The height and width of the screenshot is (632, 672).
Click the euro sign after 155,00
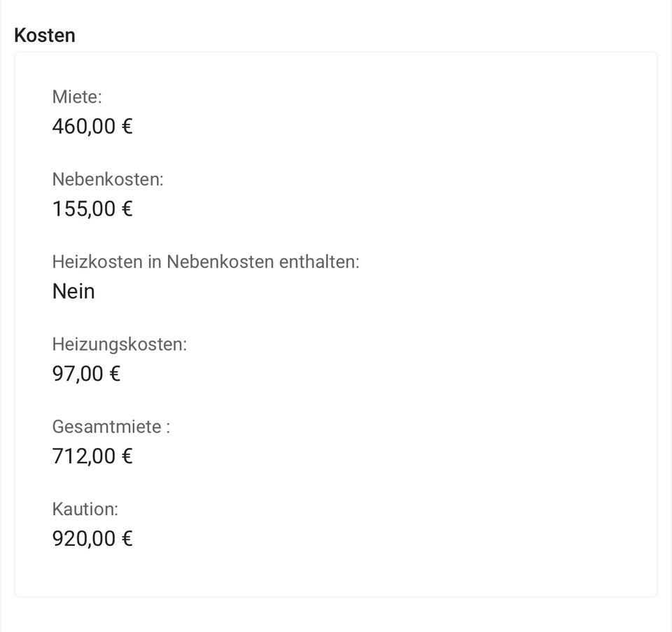pyautogui.click(x=127, y=209)
